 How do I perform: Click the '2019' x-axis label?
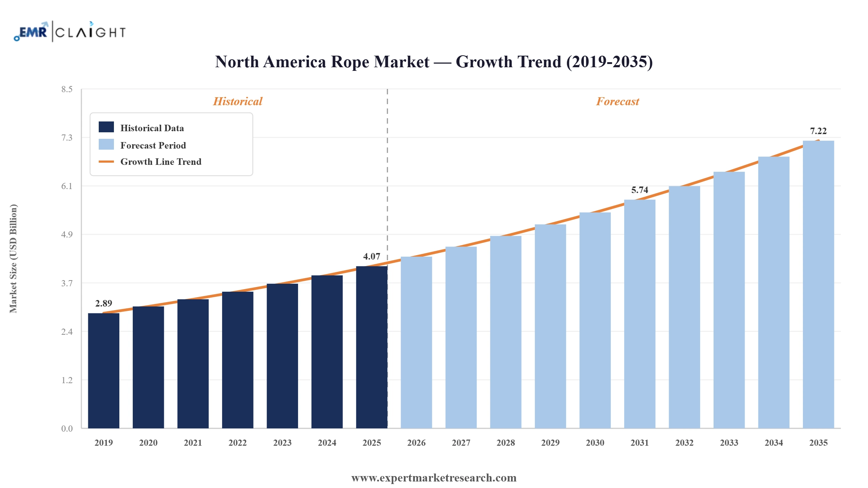point(104,443)
